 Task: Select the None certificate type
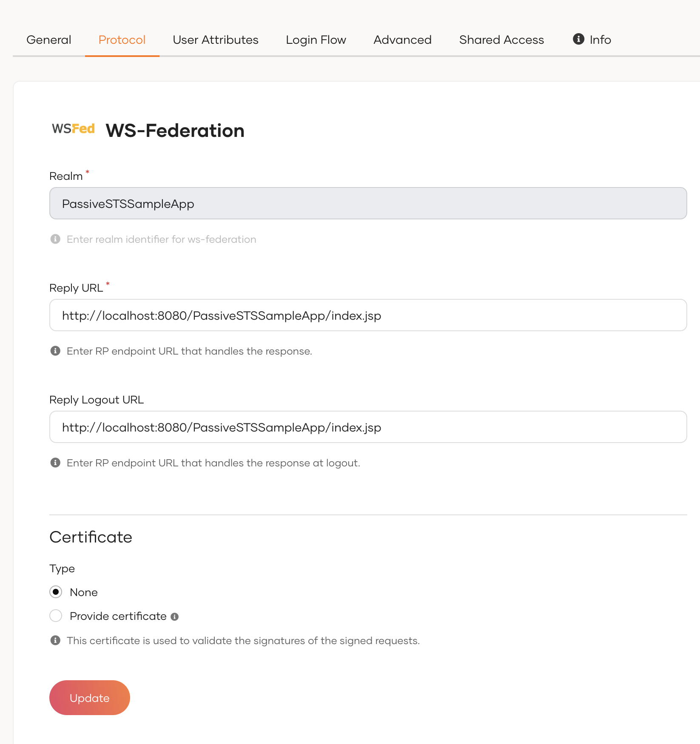coord(56,592)
